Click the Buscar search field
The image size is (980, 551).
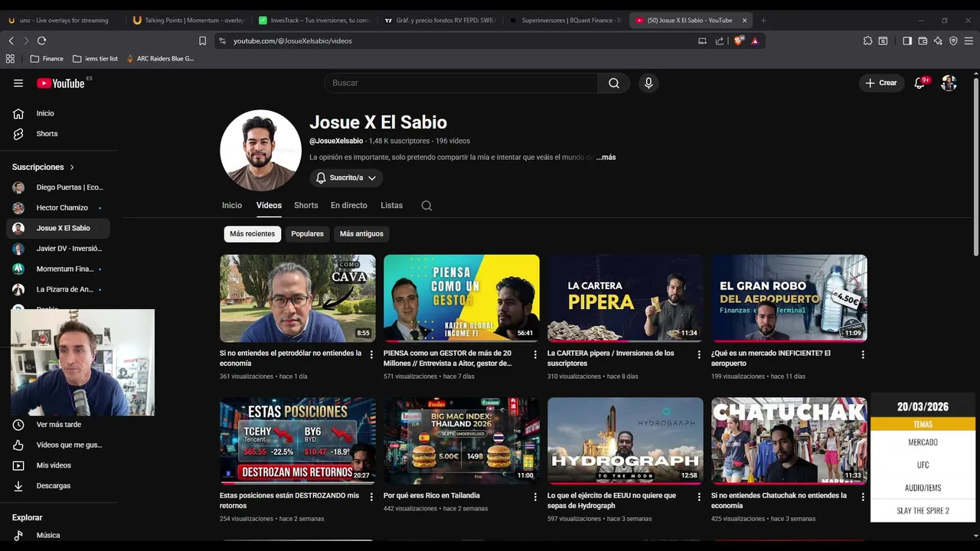[461, 83]
